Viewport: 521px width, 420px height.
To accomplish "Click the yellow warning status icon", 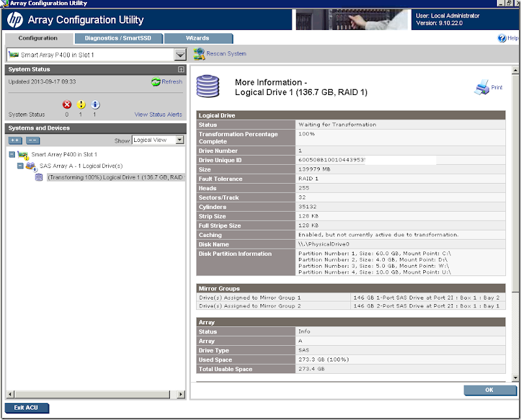I will point(81,104).
